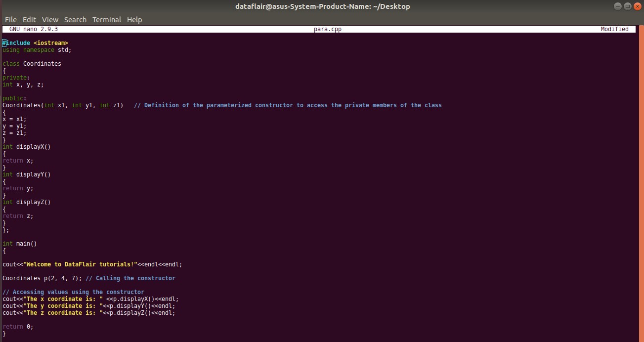Click the para.cpp filename in nano's header
Image resolution: width=644 pixels, height=342 pixels.
pyautogui.click(x=328, y=29)
